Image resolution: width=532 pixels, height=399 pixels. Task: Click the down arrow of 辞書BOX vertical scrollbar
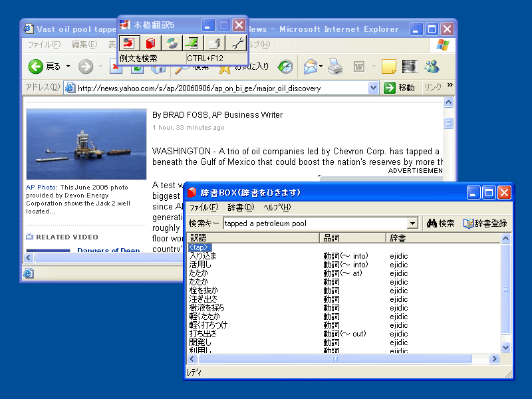(x=505, y=347)
